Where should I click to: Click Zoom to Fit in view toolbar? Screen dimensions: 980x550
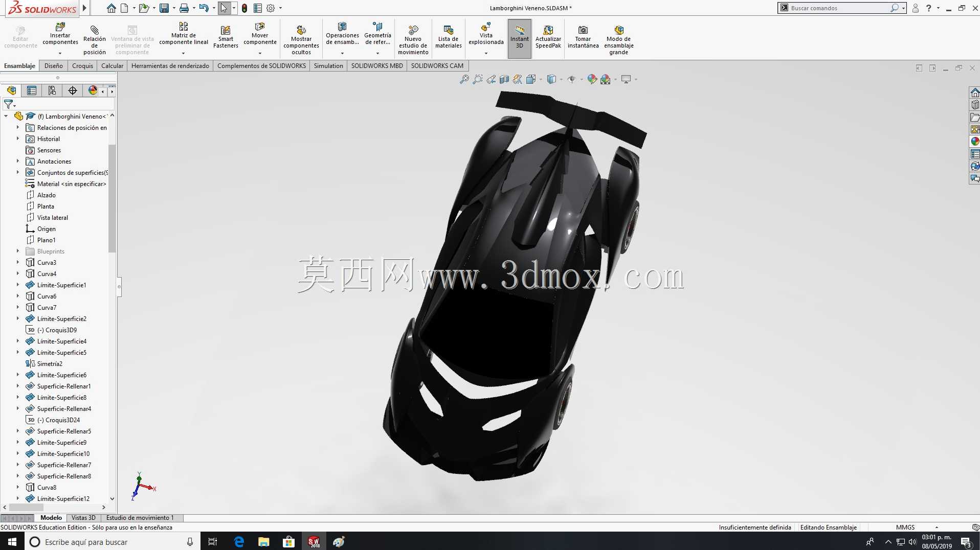464,79
